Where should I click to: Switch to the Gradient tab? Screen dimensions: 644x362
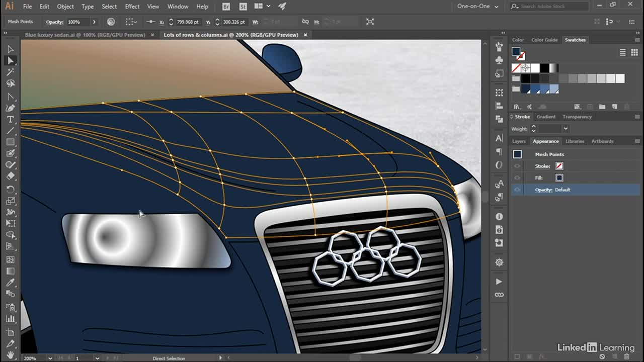coord(546,117)
